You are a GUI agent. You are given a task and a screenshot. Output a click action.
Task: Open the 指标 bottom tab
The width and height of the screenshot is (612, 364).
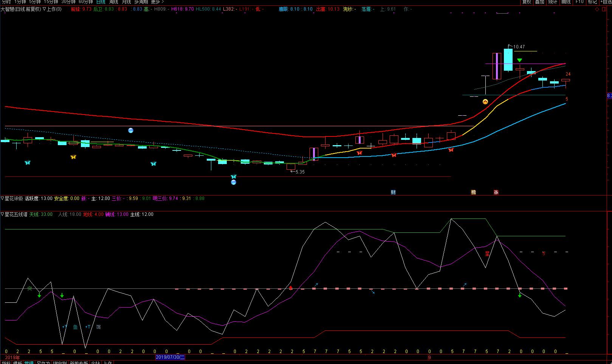pyautogui.click(x=6, y=362)
